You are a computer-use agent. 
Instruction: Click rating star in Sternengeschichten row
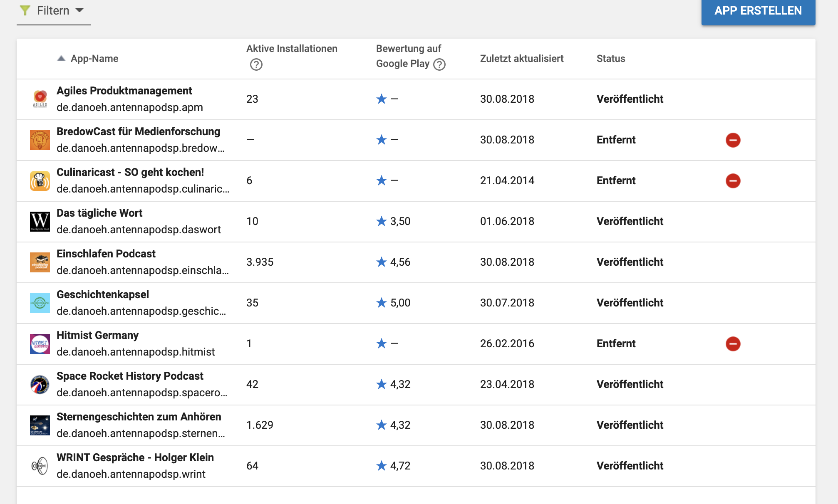382,425
